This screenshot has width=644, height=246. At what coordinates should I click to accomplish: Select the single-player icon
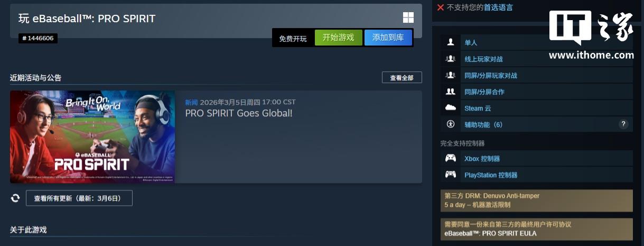pyautogui.click(x=450, y=42)
